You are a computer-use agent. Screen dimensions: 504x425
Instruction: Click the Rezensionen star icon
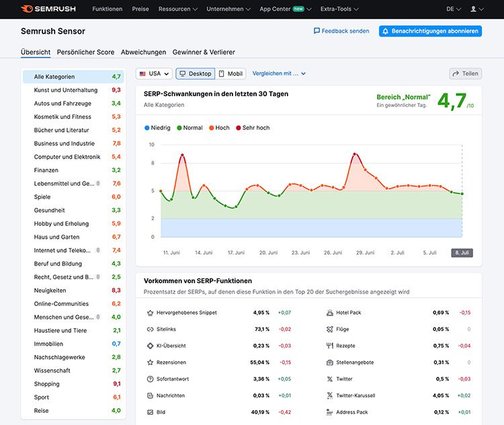[x=150, y=362]
